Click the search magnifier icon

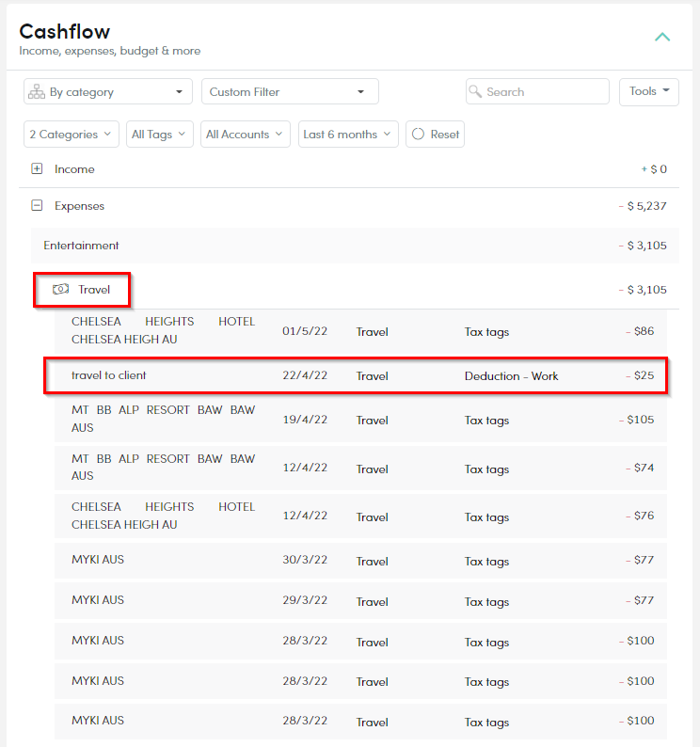[x=475, y=91]
